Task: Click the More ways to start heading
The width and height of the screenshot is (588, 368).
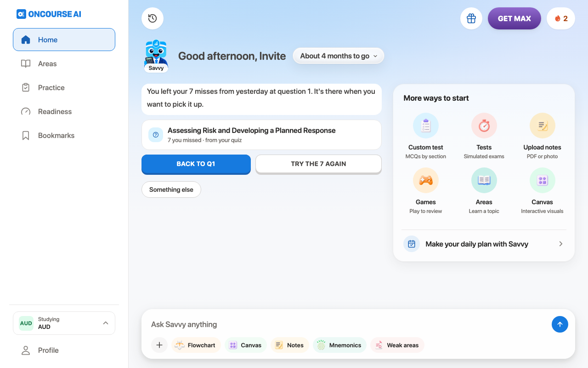Action: click(436, 98)
